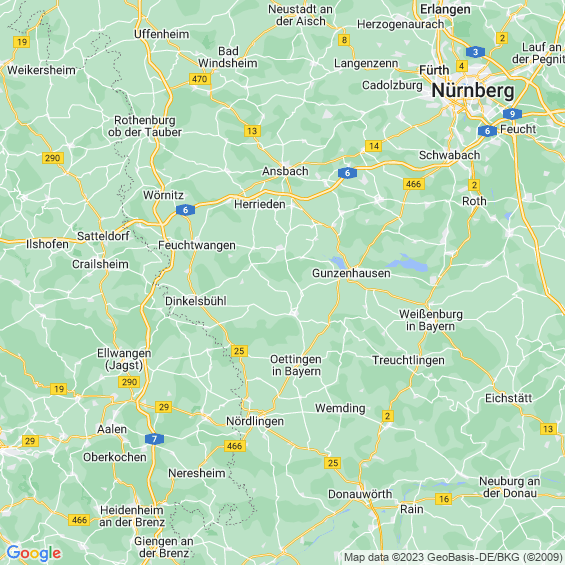Click the 4 road shield near Fürth

point(462,66)
